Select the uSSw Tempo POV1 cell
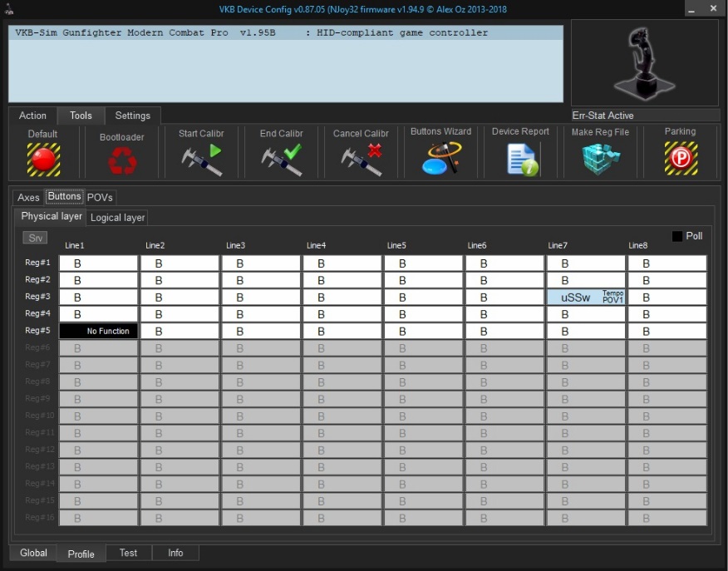Image resolution: width=728 pixels, height=571 pixels. click(x=586, y=297)
